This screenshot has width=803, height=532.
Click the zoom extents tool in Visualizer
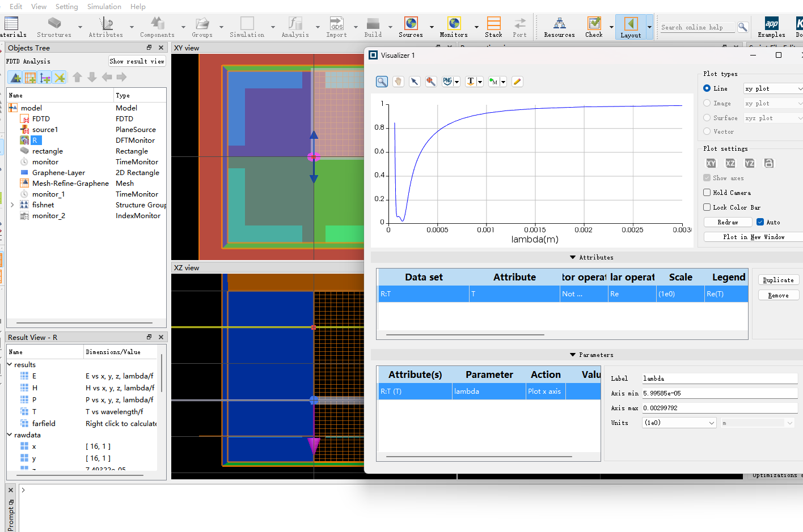click(x=431, y=82)
